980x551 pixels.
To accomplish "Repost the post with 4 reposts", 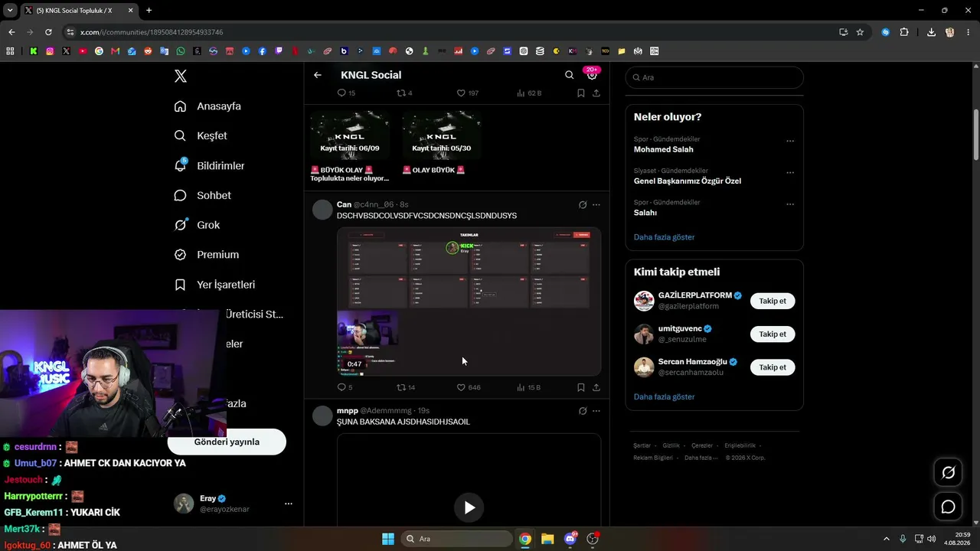I will pyautogui.click(x=404, y=93).
